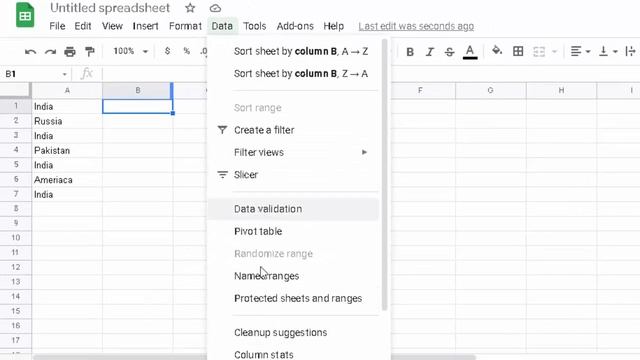Open the Tools menu
The height and width of the screenshot is (360, 640).
[x=255, y=26]
